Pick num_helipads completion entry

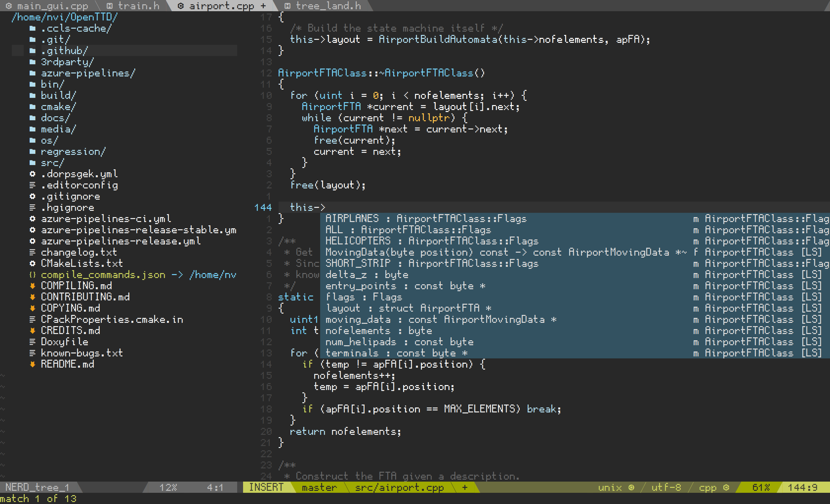[x=575, y=342]
